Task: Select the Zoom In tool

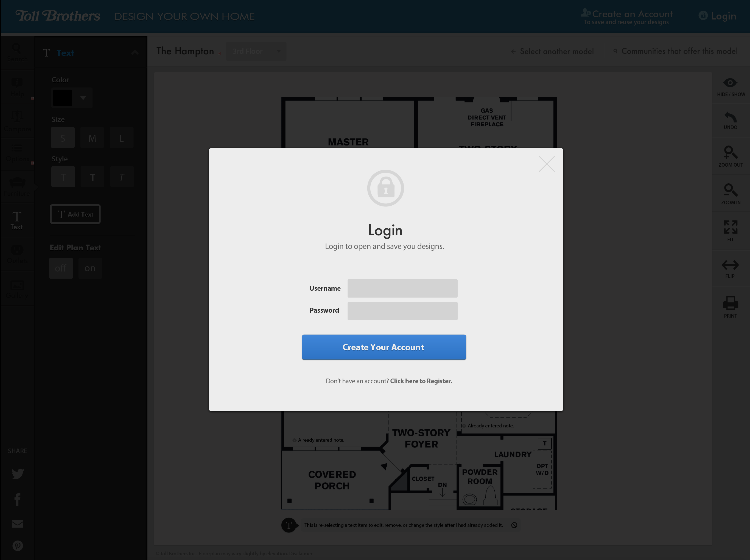Action: click(x=730, y=193)
